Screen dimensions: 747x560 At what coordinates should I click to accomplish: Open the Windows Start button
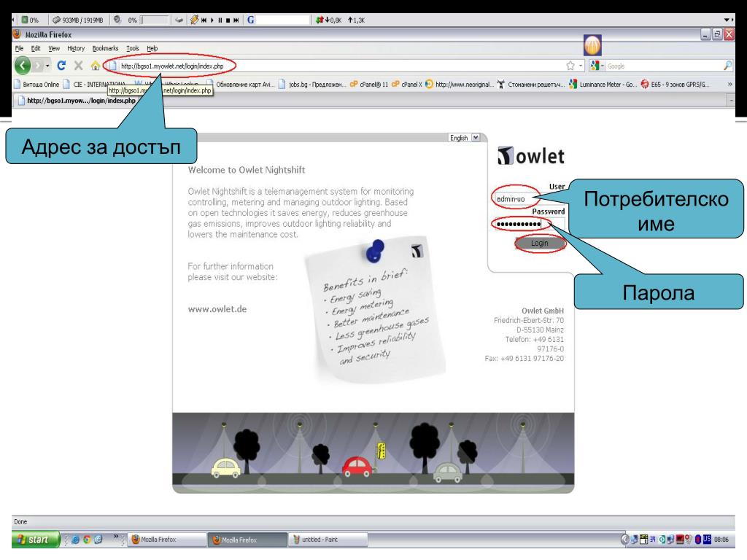coord(35,540)
